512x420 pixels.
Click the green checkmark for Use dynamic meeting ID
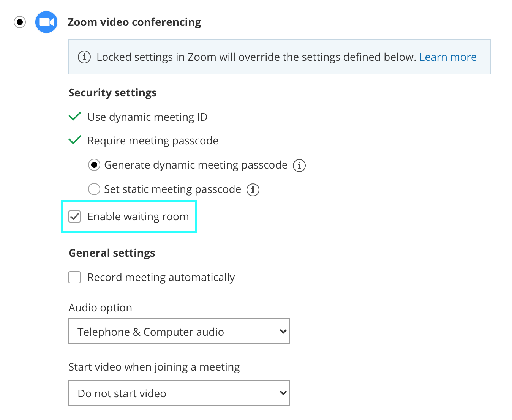tap(75, 116)
